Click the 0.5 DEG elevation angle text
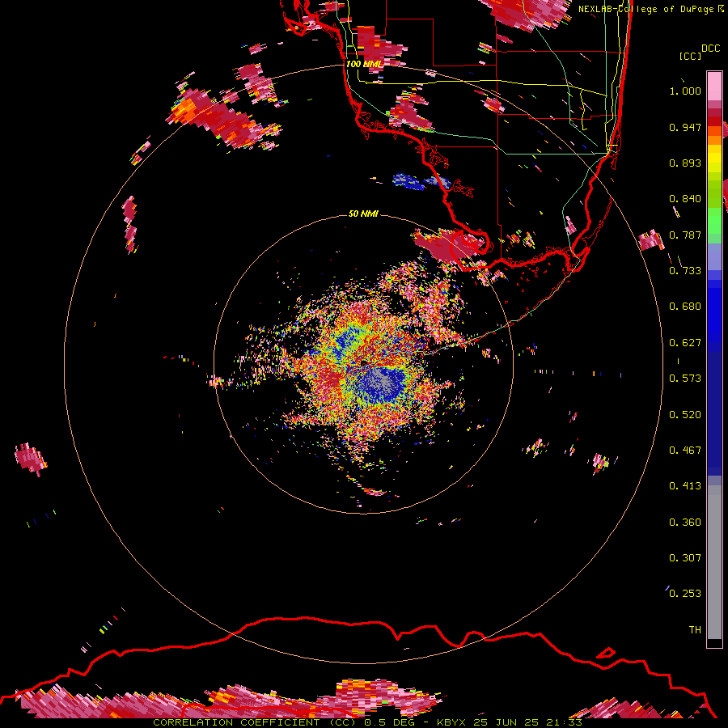 (389, 722)
